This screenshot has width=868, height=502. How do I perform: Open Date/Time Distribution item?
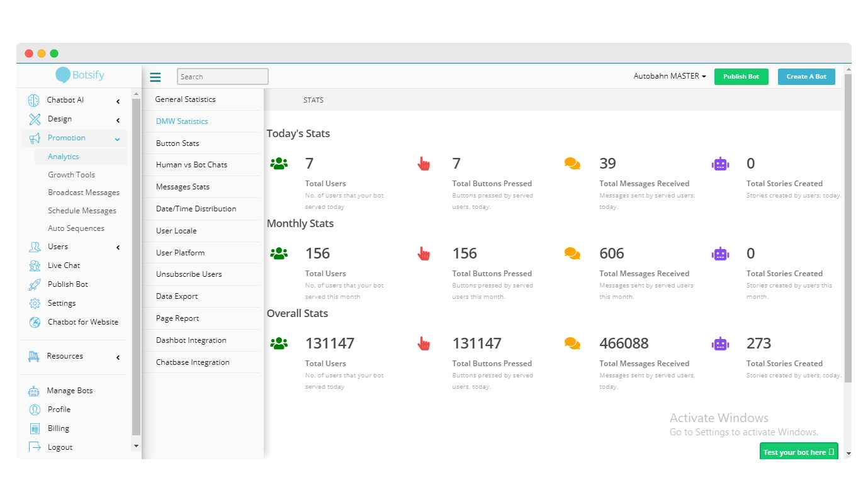click(196, 209)
